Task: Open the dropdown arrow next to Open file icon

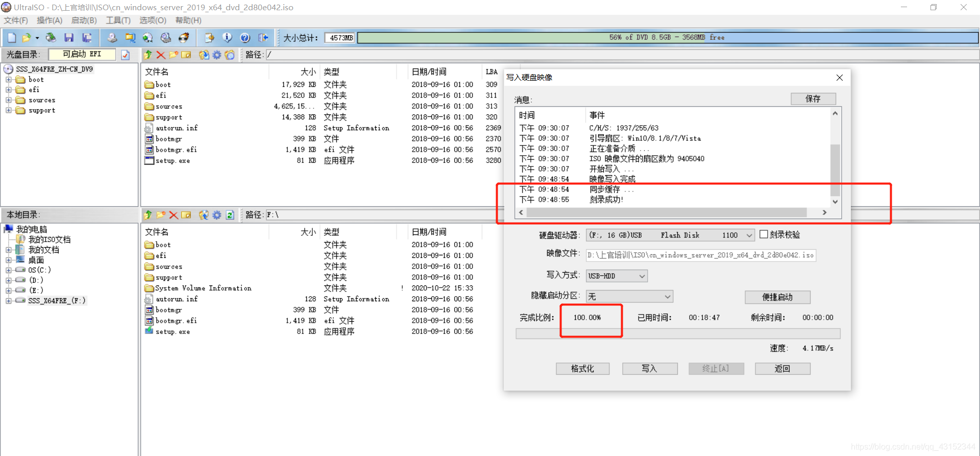Action: click(x=37, y=38)
